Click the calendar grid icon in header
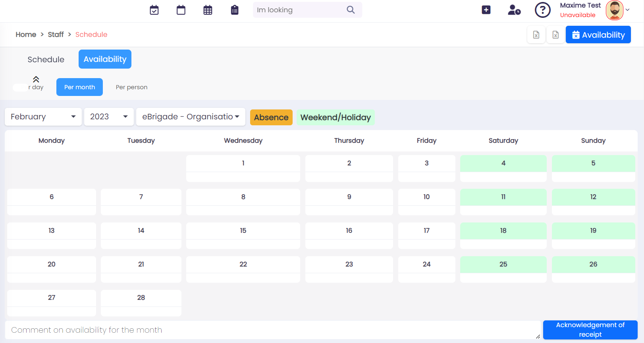 coord(208,10)
